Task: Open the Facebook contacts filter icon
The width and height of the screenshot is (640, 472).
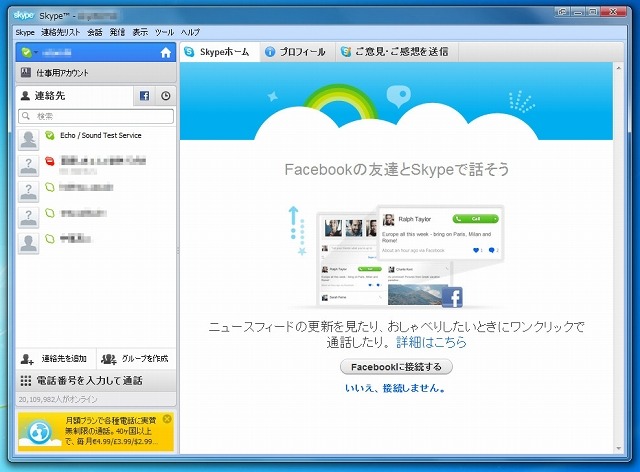Action: [x=144, y=96]
